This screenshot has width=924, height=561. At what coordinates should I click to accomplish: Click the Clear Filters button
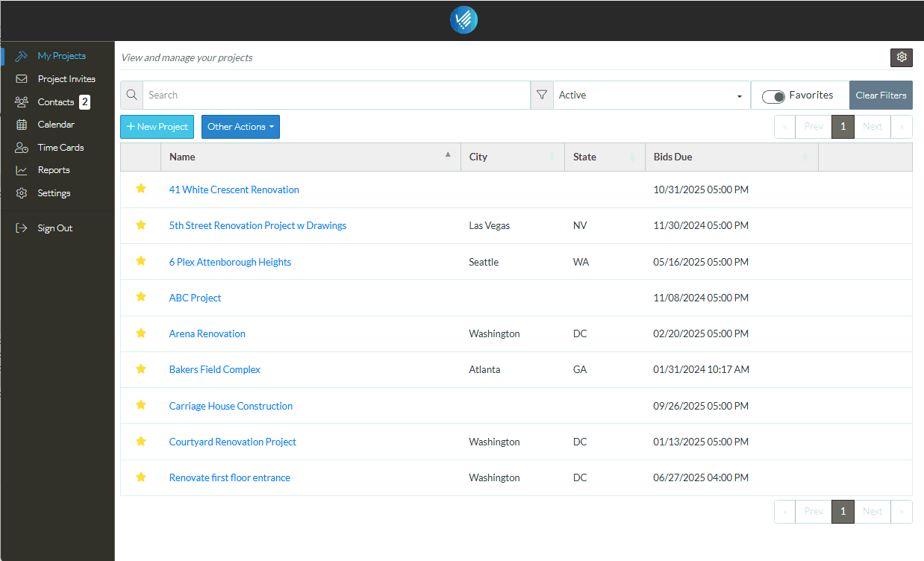click(881, 95)
